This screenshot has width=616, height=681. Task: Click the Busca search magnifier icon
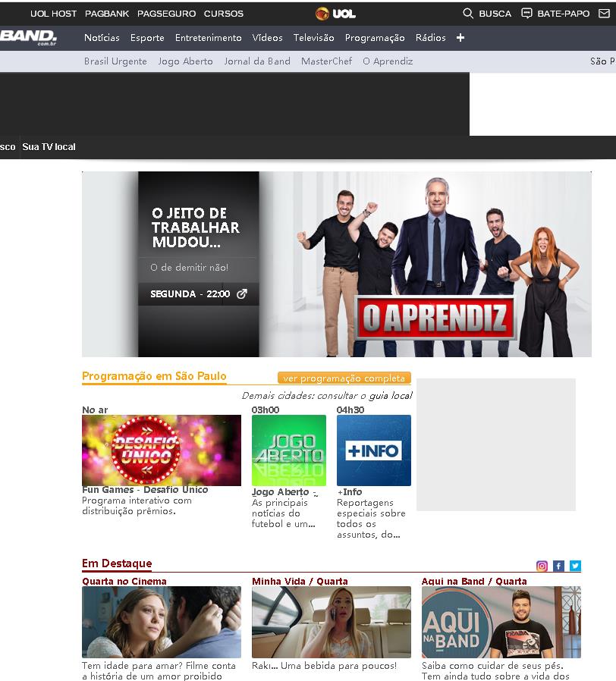tap(468, 14)
